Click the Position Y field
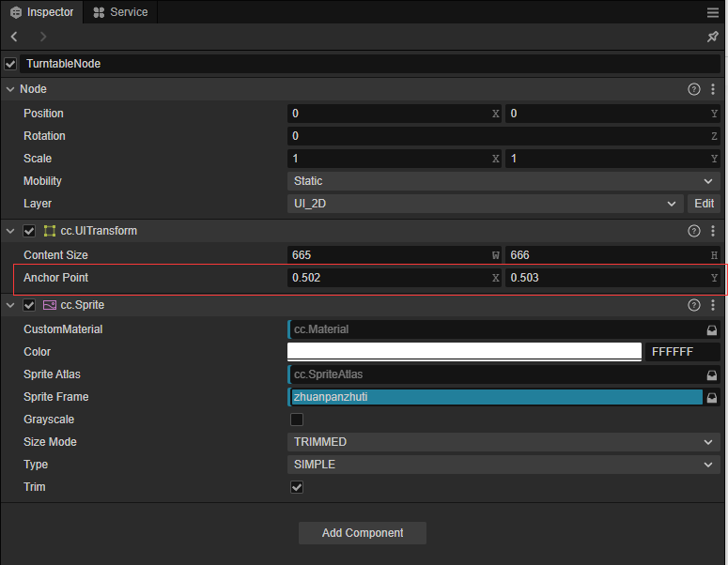 point(612,114)
